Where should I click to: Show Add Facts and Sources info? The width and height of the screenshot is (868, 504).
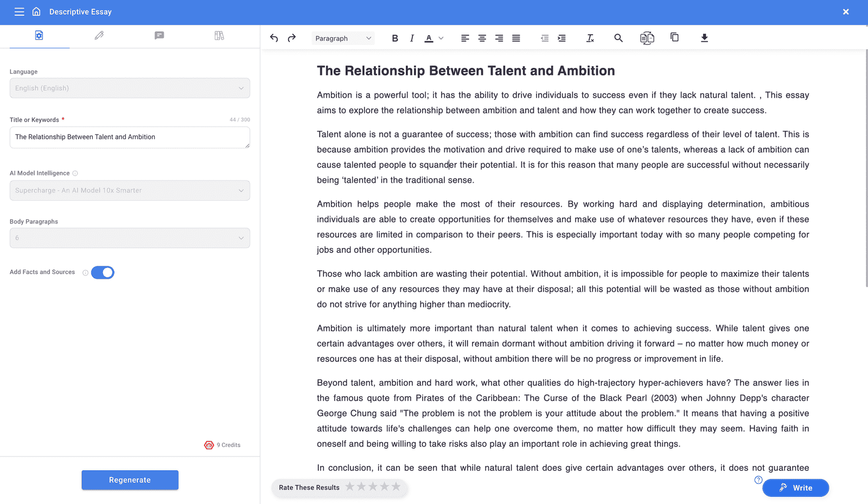85,273
